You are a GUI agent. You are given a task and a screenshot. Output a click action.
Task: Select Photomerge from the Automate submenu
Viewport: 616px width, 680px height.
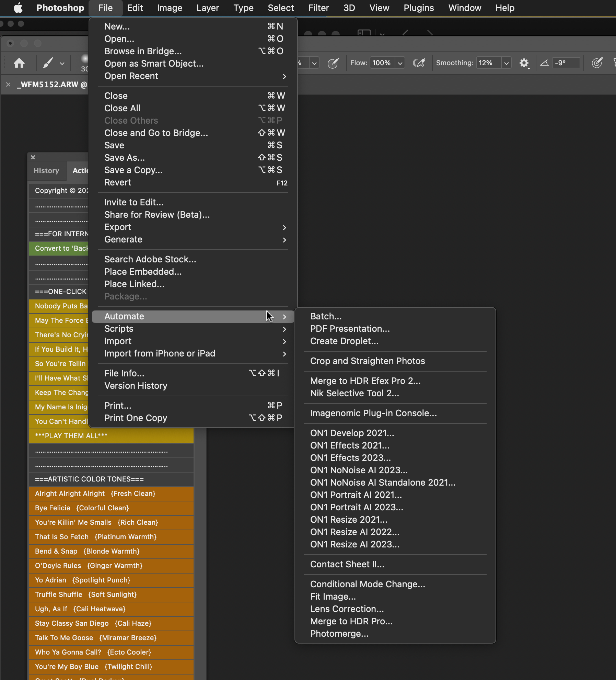pos(339,634)
